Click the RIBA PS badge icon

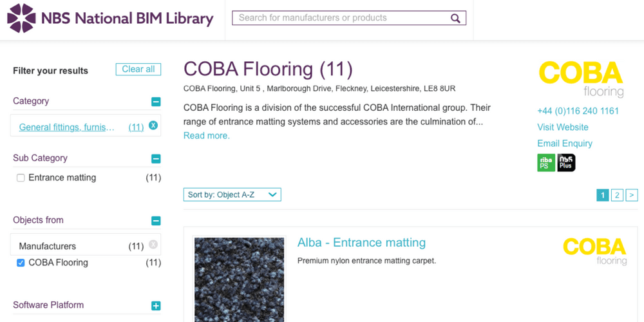545,162
